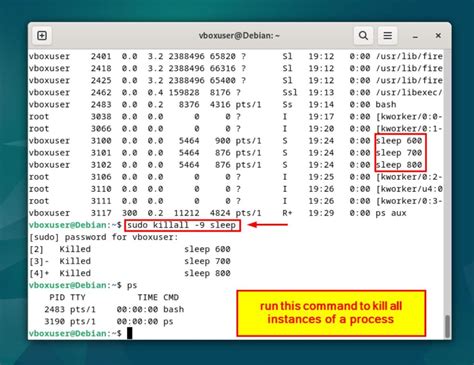Click PID 2401 in the process list

click(x=101, y=56)
